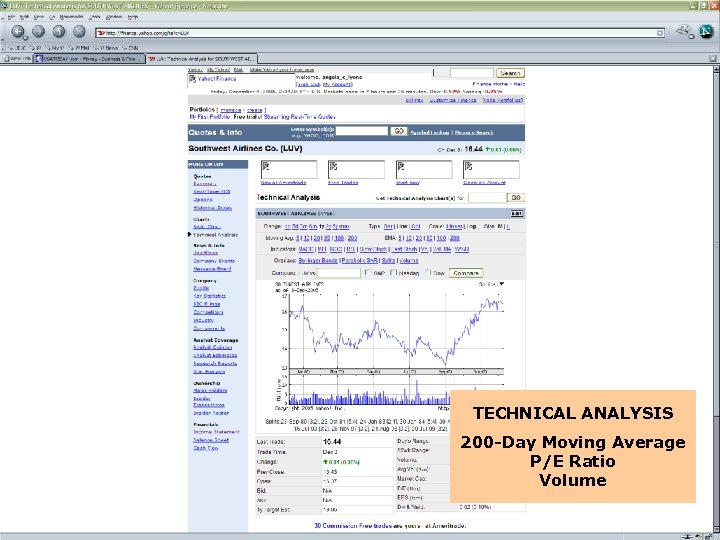Open the Bookmarks menu
Viewport: 720px width, 540px height.
click(71, 17)
